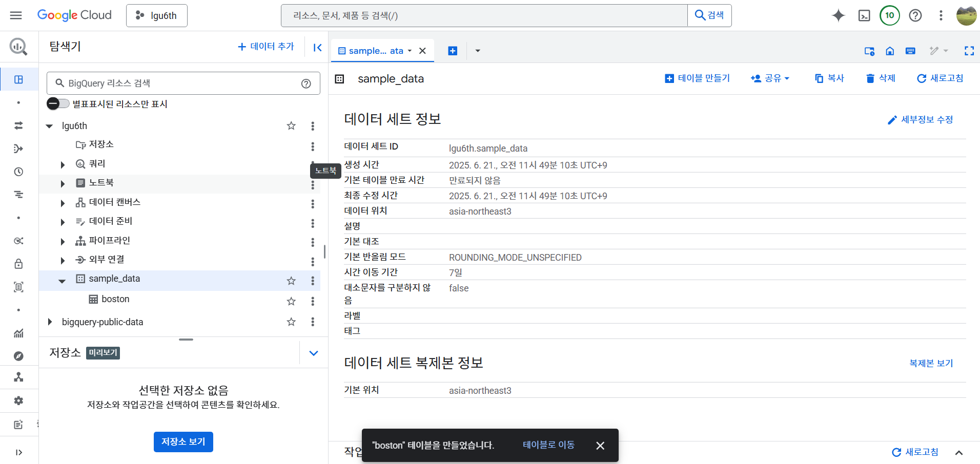Click the 저장소 보기 button
This screenshot has height=464, width=980.
coord(183,441)
